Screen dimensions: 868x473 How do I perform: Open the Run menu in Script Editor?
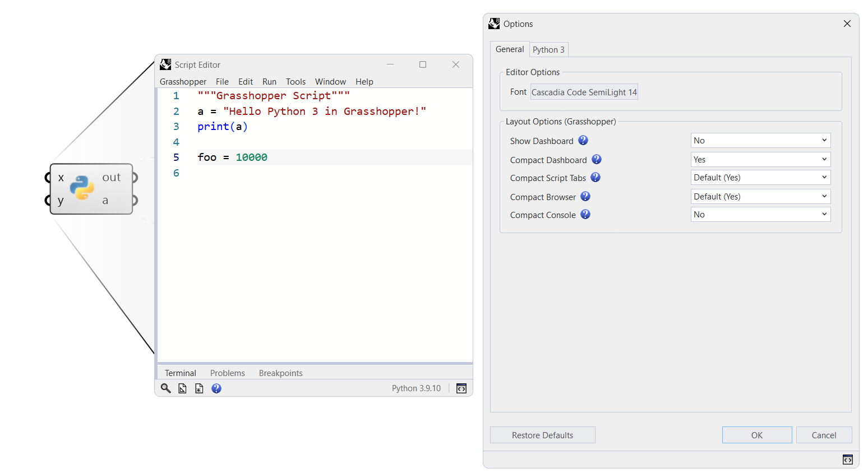269,81
